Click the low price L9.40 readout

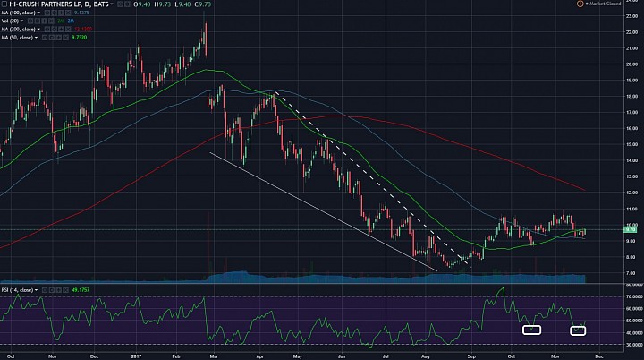point(182,4)
